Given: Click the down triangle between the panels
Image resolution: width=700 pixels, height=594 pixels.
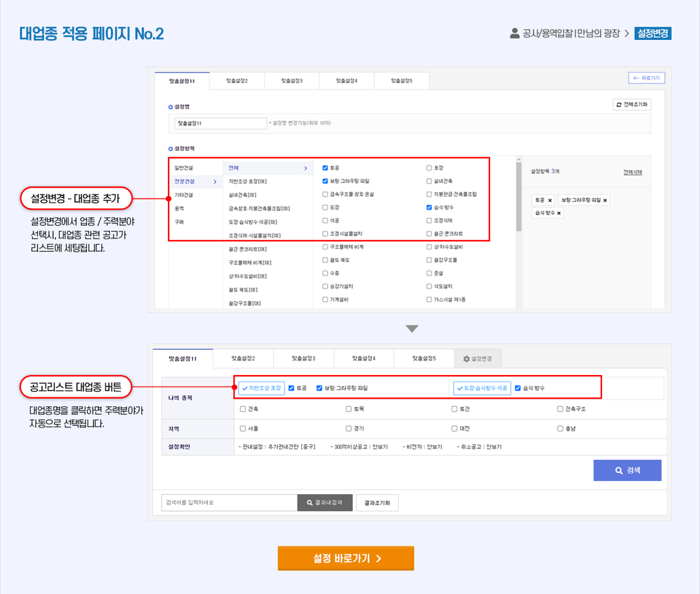Looking at the screenshot, I should click(412, 329).
